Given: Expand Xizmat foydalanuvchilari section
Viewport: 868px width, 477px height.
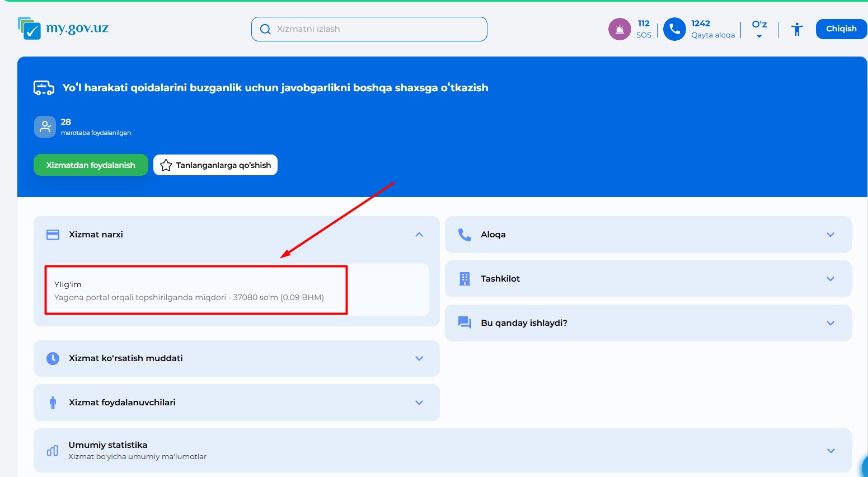Looking at the screenshot, I should pyautogui.click(x=419, y=403).
